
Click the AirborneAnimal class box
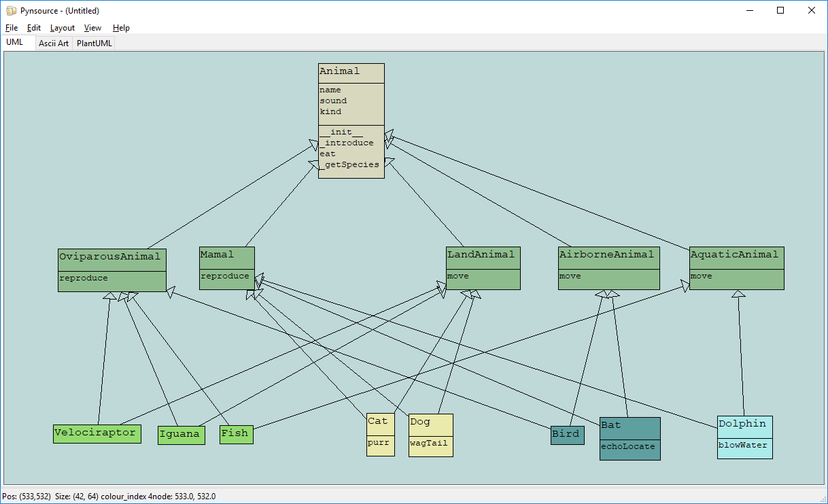[x=608, y=255]
